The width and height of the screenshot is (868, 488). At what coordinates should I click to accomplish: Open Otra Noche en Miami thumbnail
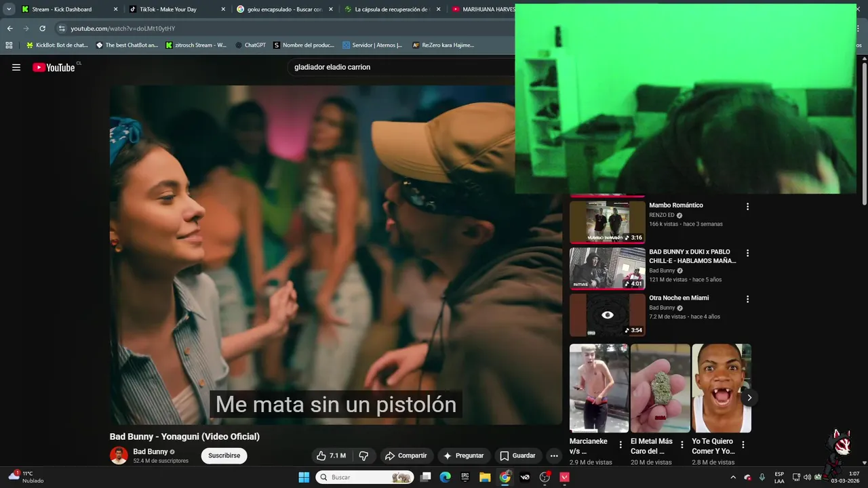pos(607,314)
